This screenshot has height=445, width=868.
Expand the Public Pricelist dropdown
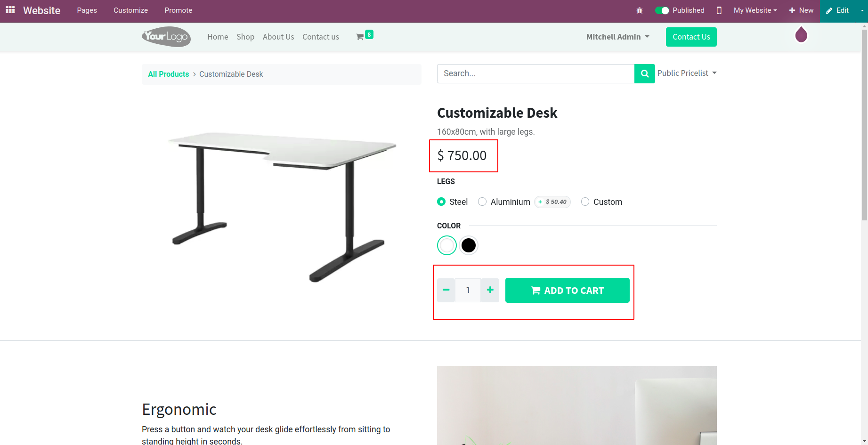(687, 73)
